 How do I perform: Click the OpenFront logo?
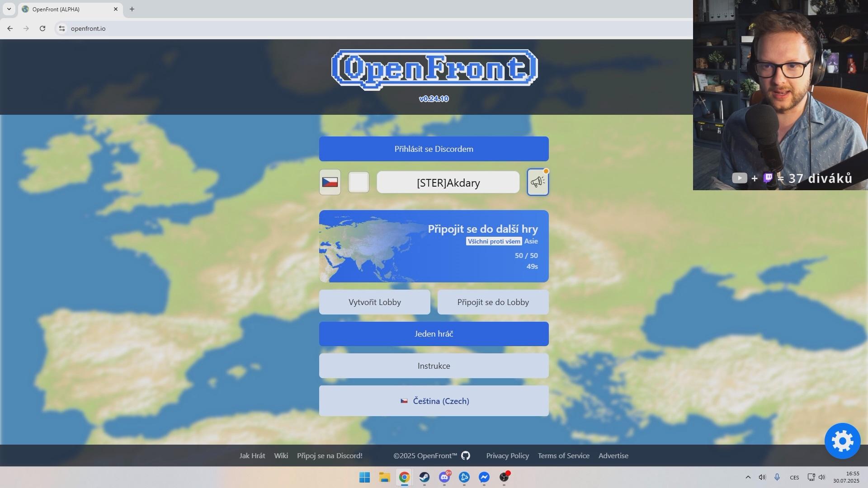pyautogui.click(x=434, y=70)
